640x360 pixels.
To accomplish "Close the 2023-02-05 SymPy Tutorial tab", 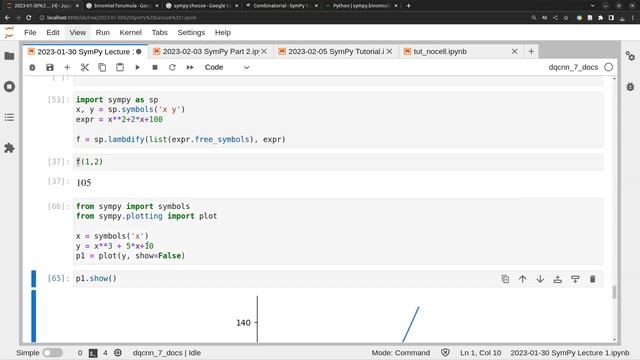I will 389,51.
